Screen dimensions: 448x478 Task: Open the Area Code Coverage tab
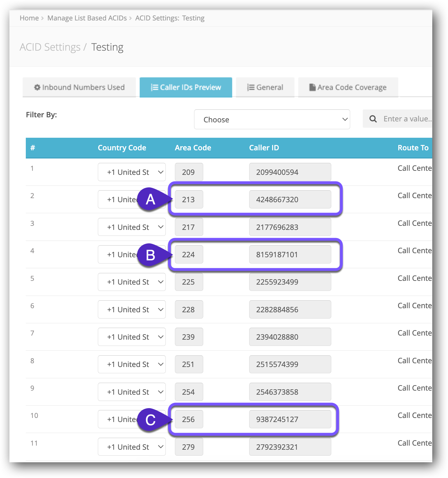[348, 87]
